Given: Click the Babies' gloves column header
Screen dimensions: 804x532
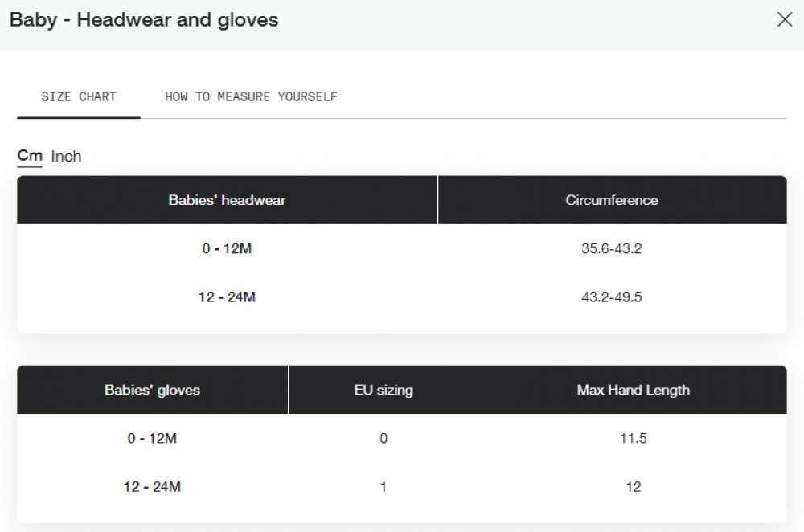Looking at the screenshot, I should tap(152, 390).
